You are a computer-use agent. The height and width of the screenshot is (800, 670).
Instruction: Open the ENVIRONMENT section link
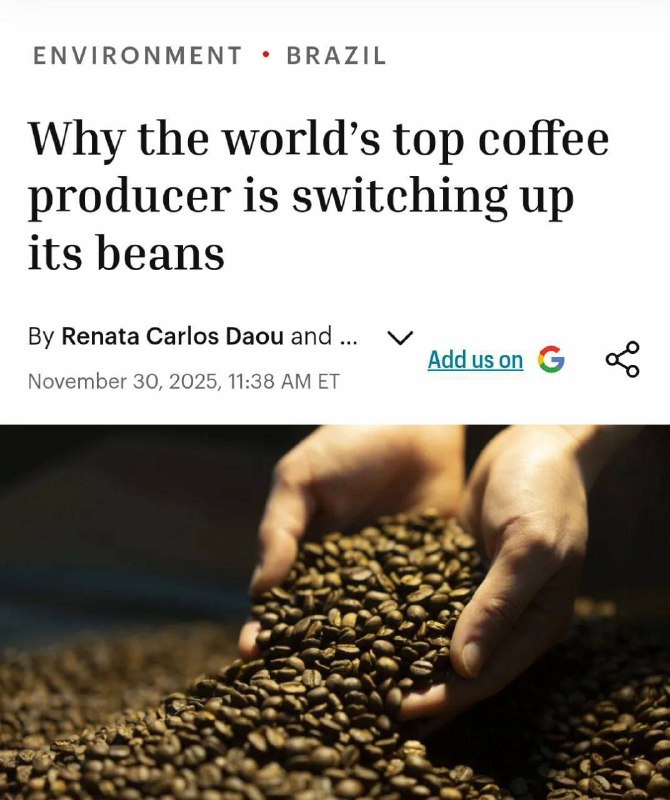tap(137, 56)
